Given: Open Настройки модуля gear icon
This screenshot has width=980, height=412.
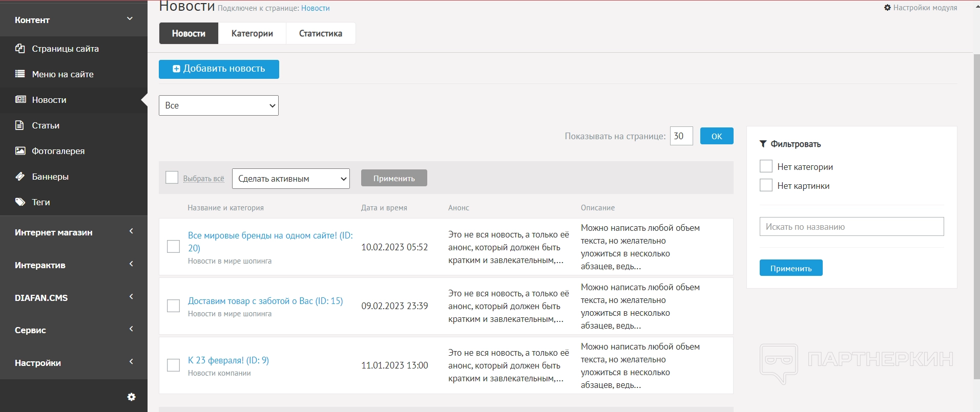Looking at the screenshot, I should 887,8.
